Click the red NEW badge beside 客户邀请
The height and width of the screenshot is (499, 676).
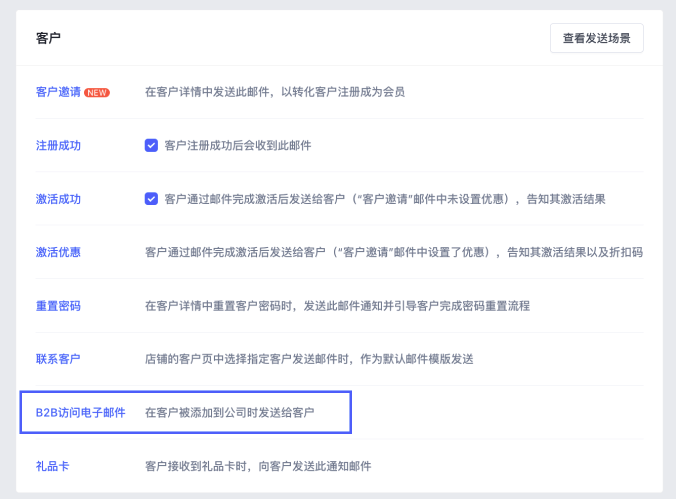point(97,93)
